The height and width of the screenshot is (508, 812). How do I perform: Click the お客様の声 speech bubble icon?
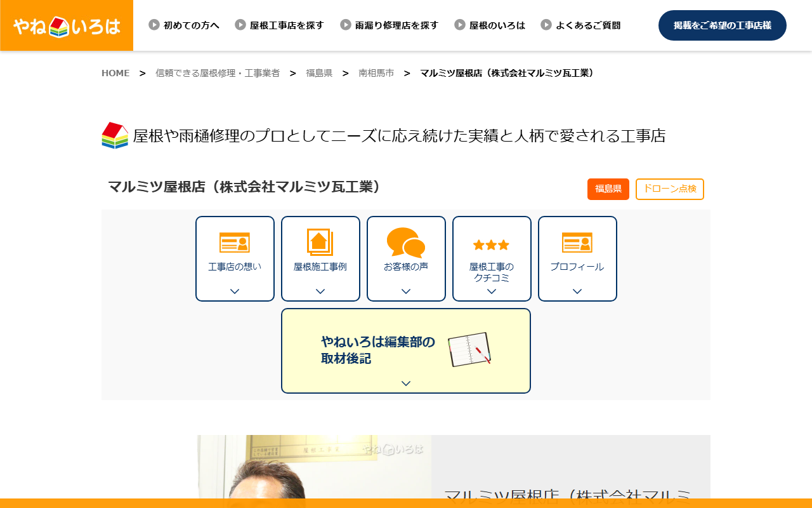tap(406, 243)
